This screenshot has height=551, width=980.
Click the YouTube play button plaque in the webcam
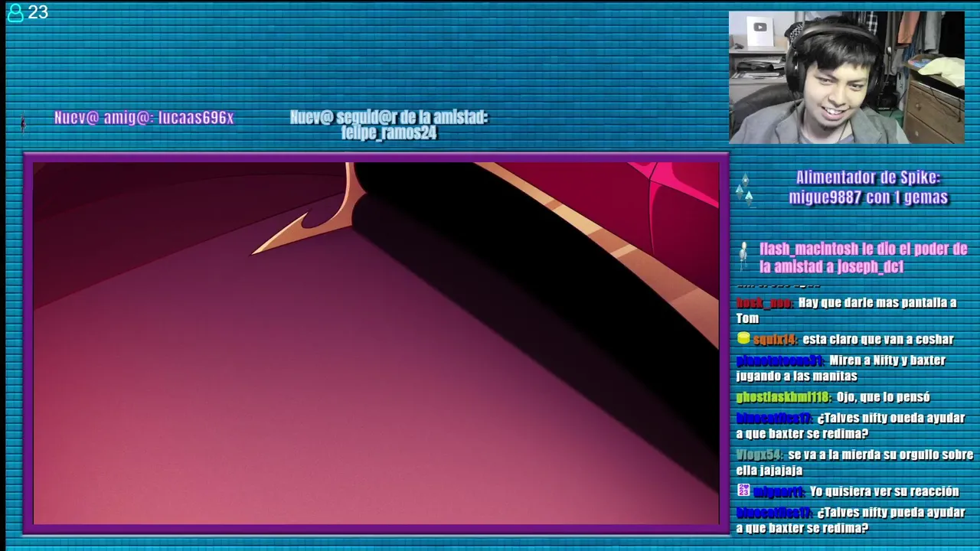[x=759, y=28]
